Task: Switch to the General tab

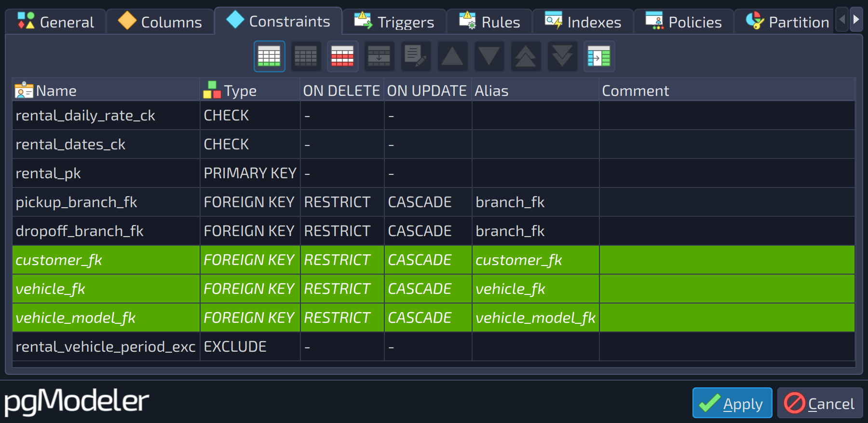Action: (x=55, y=22)
